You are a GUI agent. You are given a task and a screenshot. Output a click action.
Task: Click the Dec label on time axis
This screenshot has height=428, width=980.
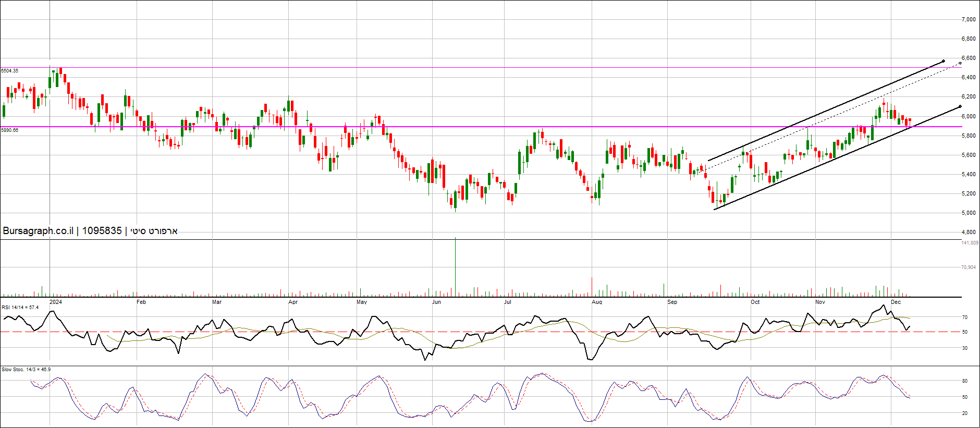[x=896, y=302]
